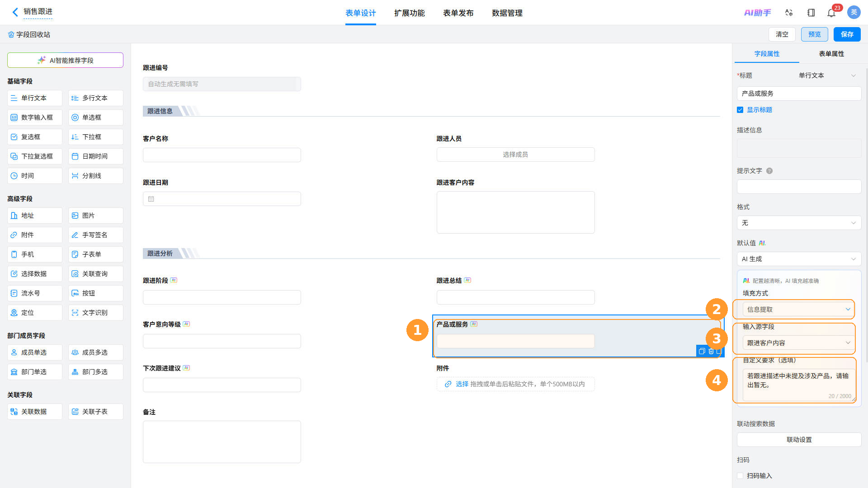Click the 标题 input containing 产品或服务
This screenshot has width=868, height=488.
point(799,94)
